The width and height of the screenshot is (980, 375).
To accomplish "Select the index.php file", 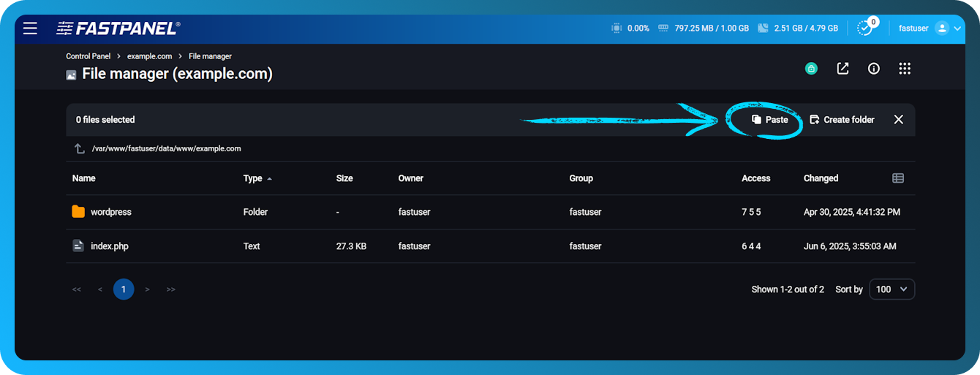I will tap(109, 246).
